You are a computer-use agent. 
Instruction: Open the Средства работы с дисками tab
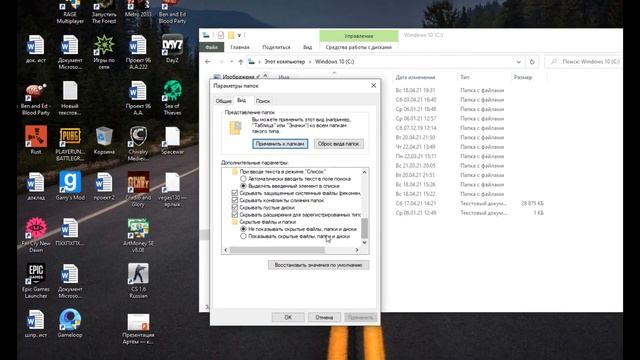[x=358, y=47]
